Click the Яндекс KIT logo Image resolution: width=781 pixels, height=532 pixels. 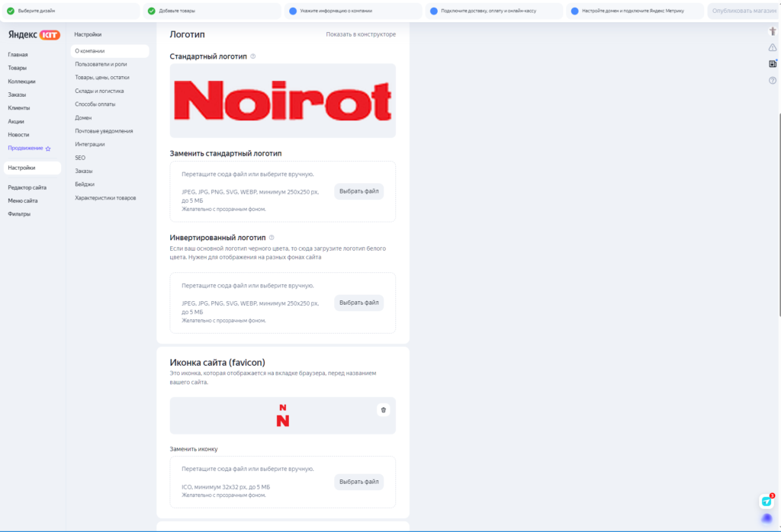click(34, 35)
